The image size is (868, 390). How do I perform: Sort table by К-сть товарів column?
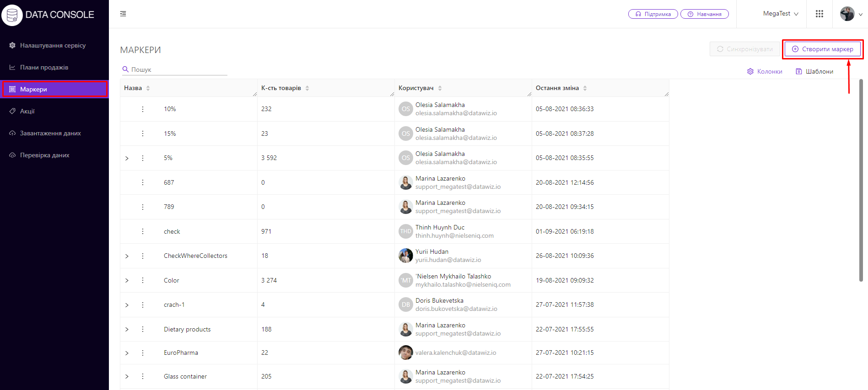coord(307,88)
